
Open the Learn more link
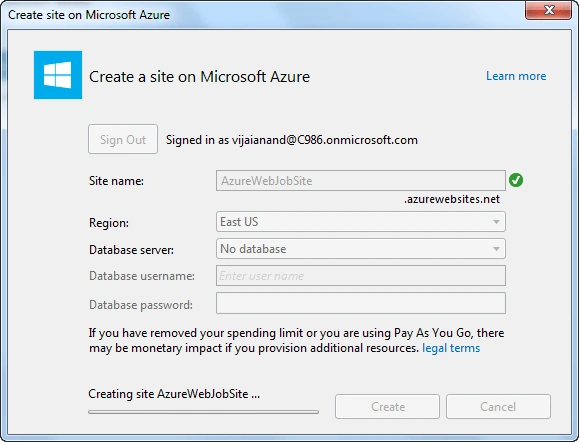(x=516, y=76)
